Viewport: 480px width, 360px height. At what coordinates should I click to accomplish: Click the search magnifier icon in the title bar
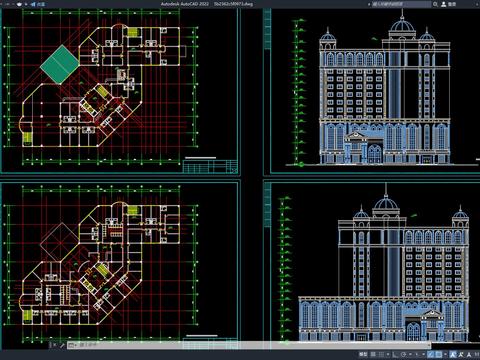pos(435,4)
